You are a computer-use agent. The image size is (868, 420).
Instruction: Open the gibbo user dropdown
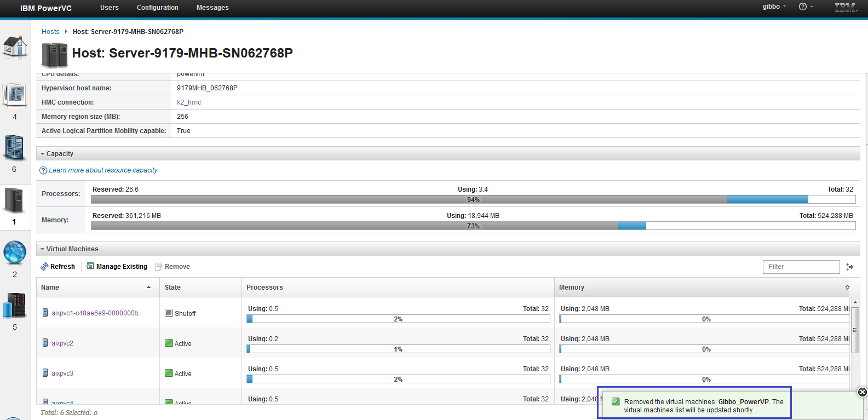[774, 7]
